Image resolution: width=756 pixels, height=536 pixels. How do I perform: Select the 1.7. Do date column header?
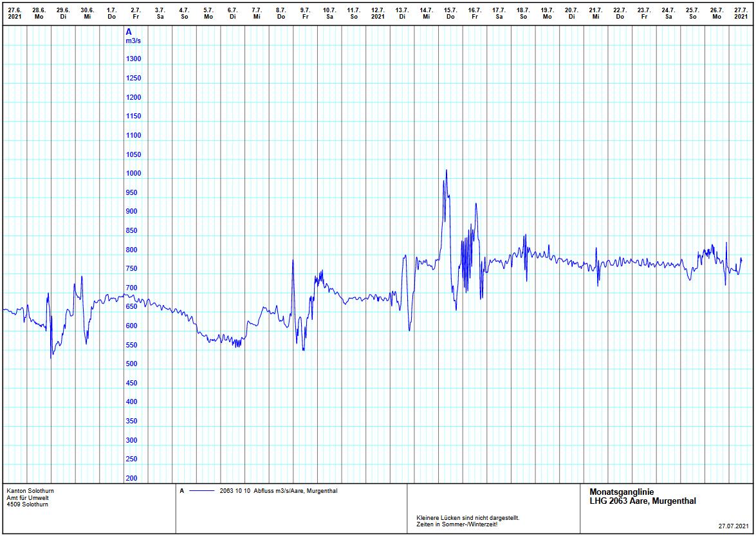pos(111,13)
